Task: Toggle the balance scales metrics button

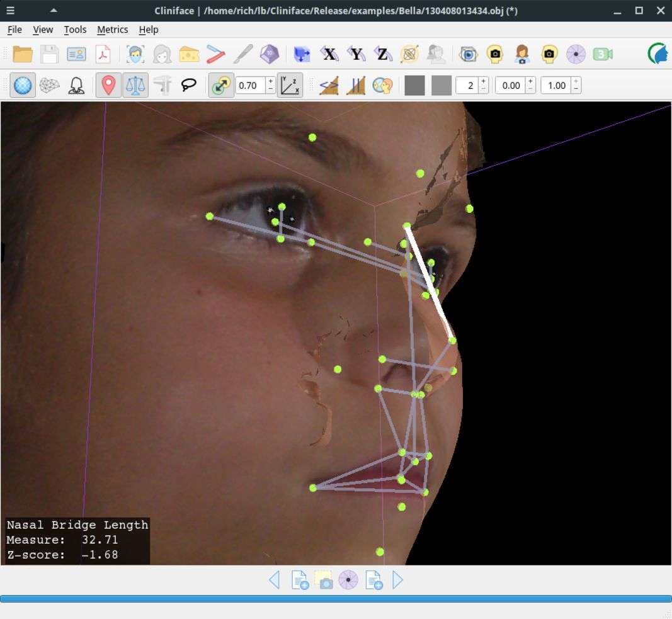Action: 135,85
